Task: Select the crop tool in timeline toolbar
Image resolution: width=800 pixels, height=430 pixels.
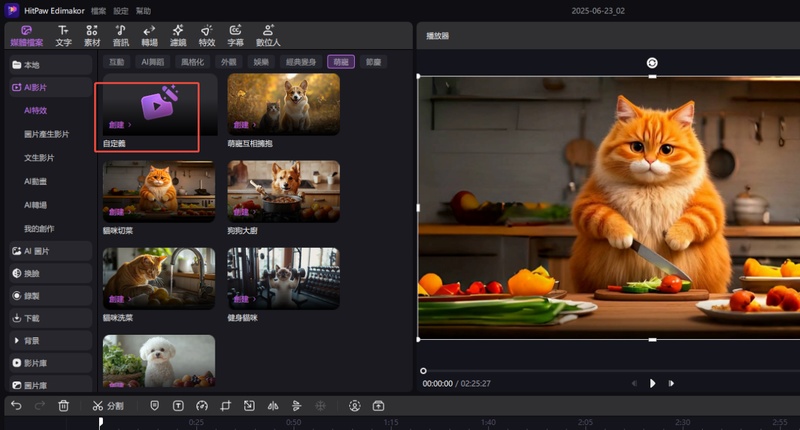Action: coord(226,406)
